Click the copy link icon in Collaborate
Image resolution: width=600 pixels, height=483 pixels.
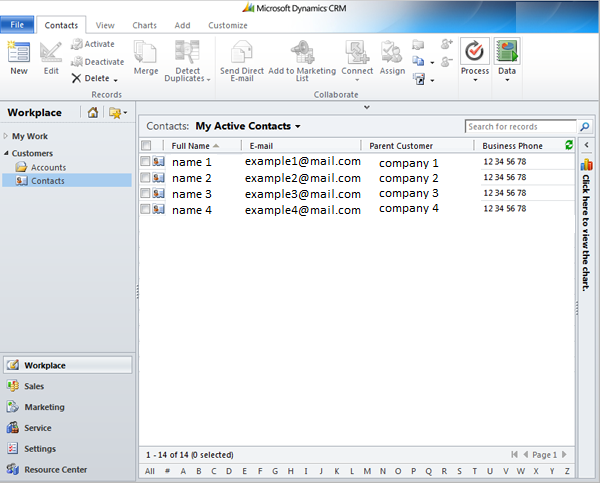tap(418, 61)
